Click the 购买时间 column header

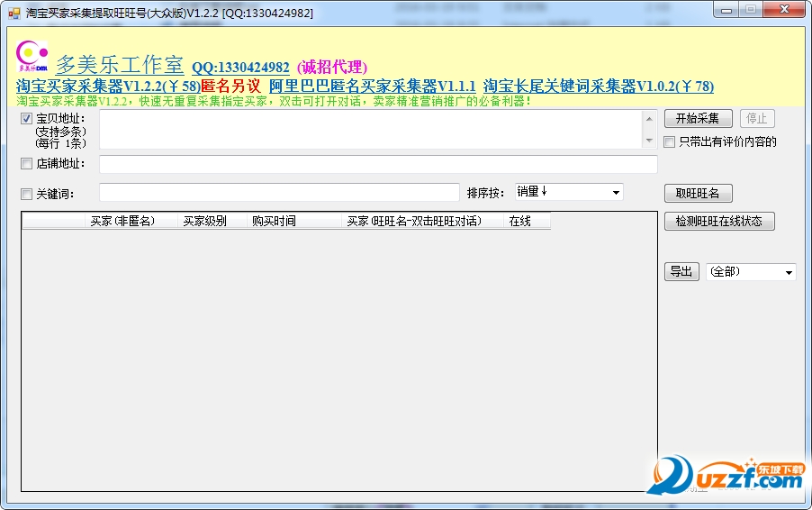(x=293, y=222)
